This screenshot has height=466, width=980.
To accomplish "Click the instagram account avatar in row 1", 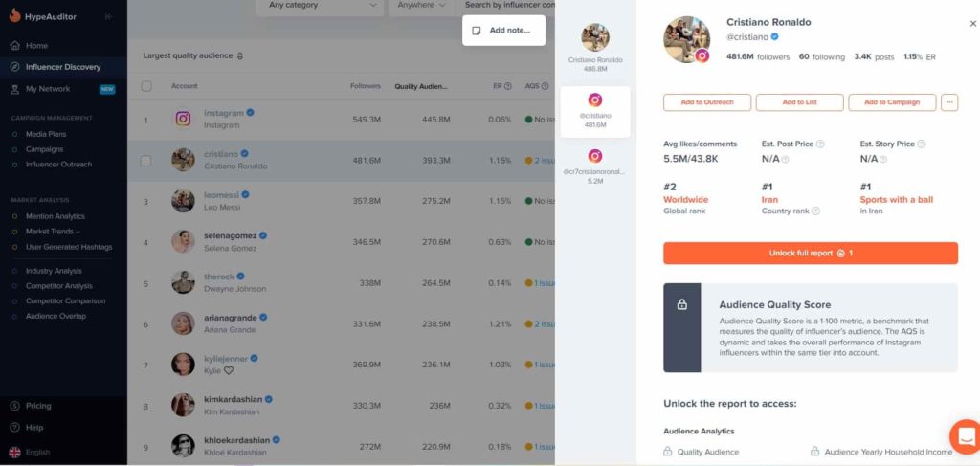I will coord(183,119).
